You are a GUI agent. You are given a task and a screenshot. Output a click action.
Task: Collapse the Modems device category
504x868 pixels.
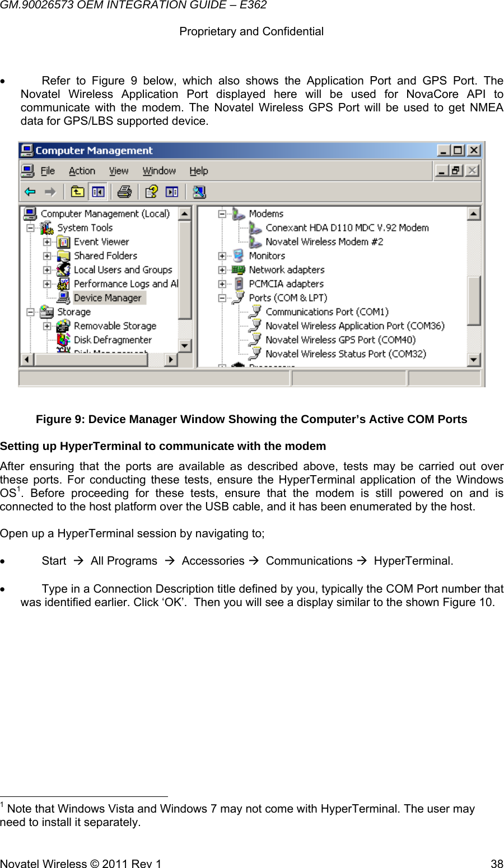pos(222,214)
